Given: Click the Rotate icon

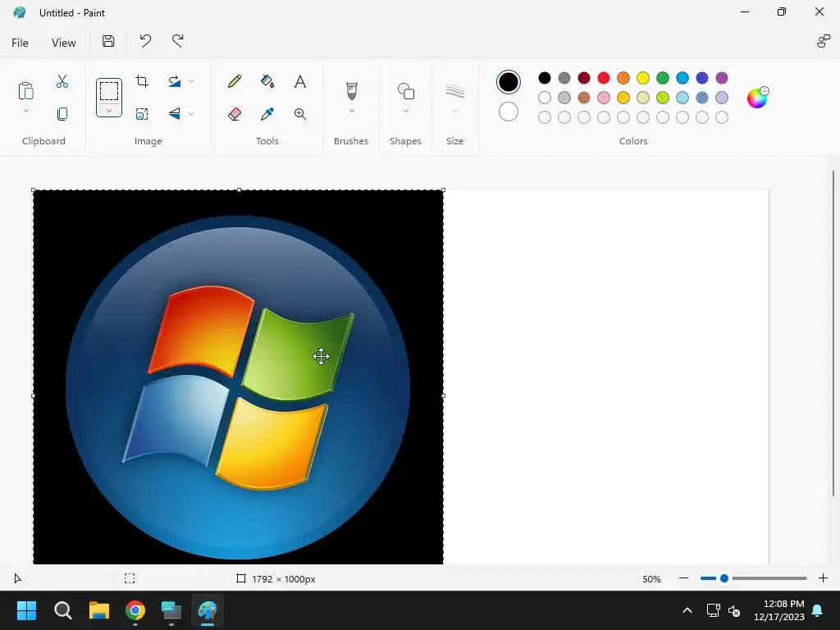Looking at the screenshot, I should tap(175, 81).
